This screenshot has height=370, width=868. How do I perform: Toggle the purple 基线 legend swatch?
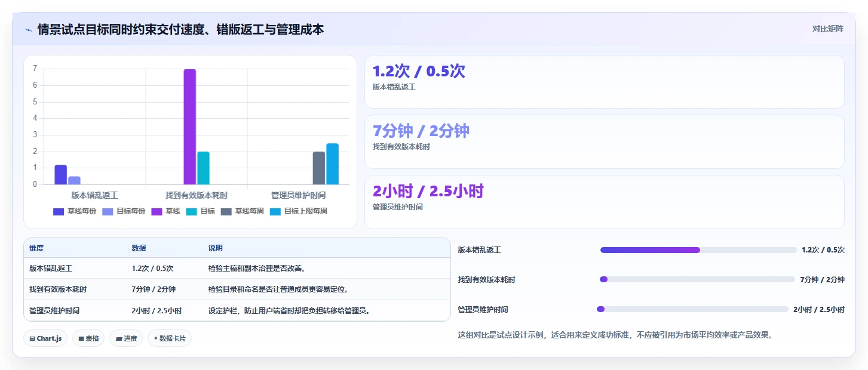pos(157,211)
